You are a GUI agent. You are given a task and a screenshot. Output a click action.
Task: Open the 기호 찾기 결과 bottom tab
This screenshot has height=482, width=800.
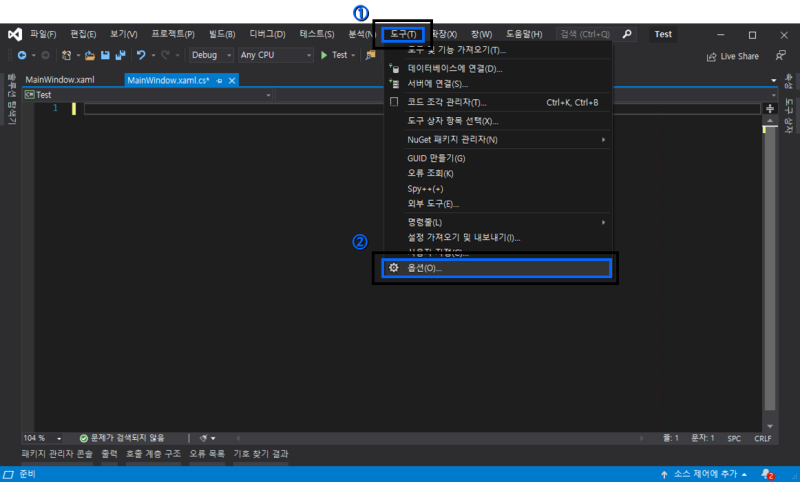(x=261, y=453)
